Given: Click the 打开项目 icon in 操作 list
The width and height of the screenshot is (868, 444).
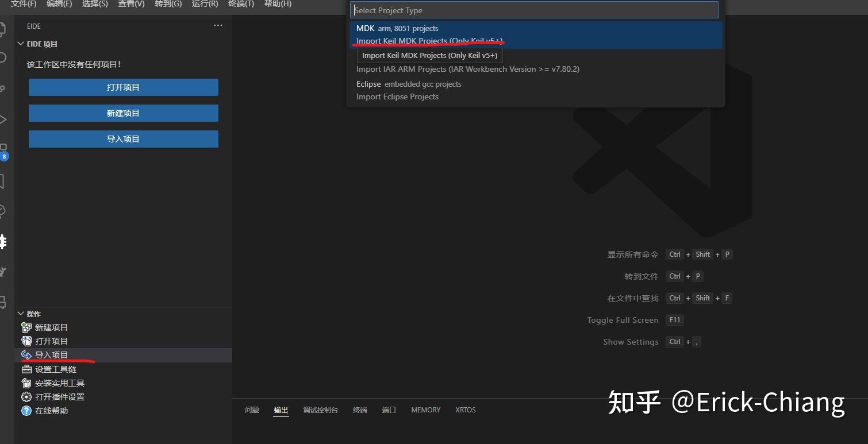Looking at the screenshot, I should pos(26,341).
